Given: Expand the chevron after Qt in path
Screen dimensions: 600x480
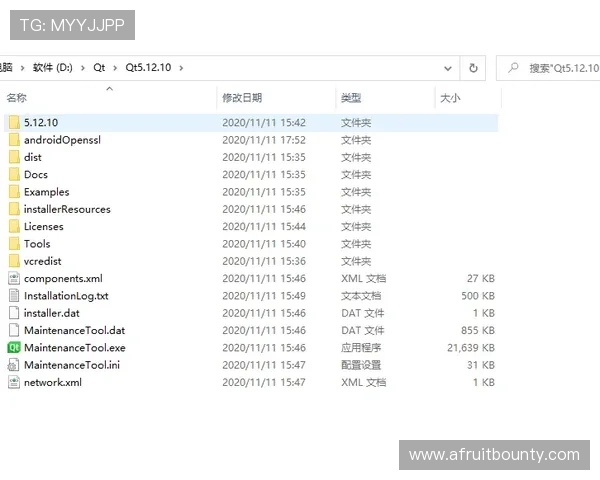Looking at the screenshot, I should (115, 68).
